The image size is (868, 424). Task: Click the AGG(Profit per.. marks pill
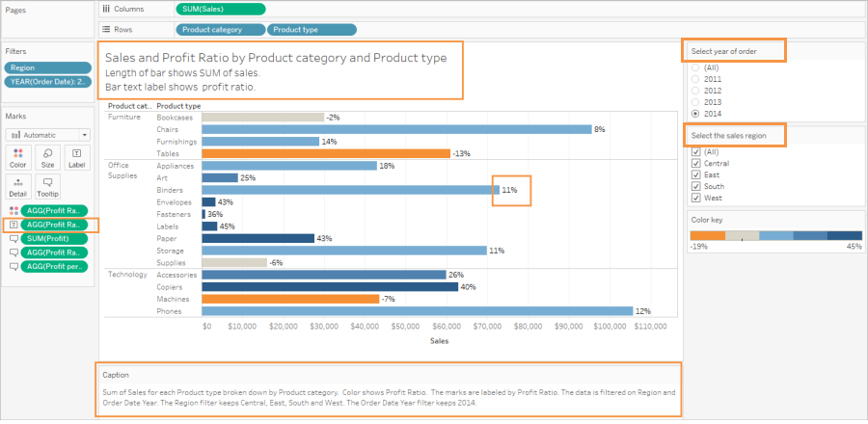click(x=54, y=267)
